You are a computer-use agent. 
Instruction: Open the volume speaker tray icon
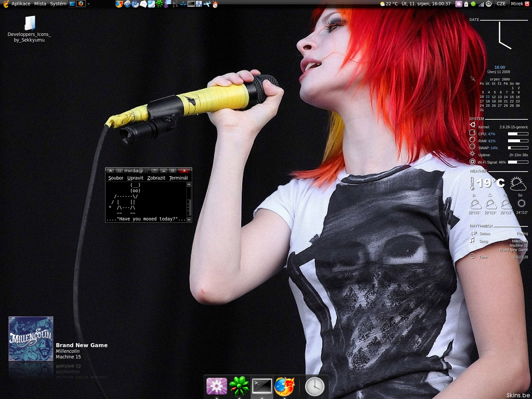(x=489, y=4)
